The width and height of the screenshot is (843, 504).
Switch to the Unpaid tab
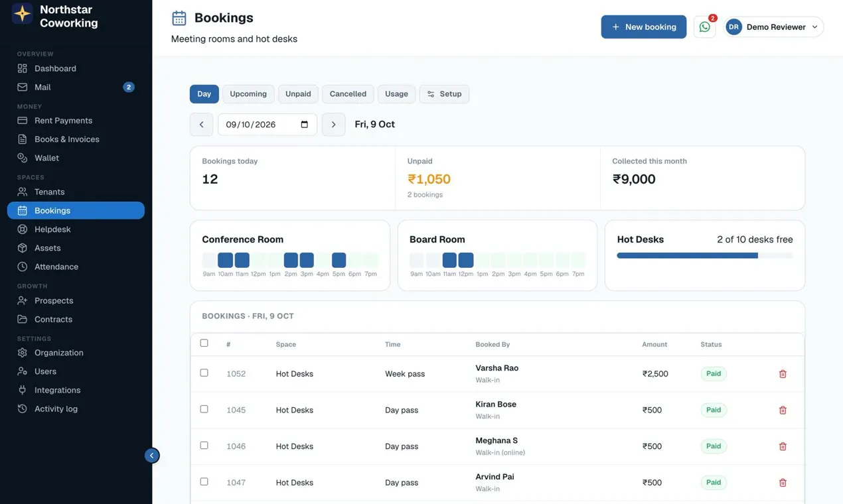coord(298,94)
